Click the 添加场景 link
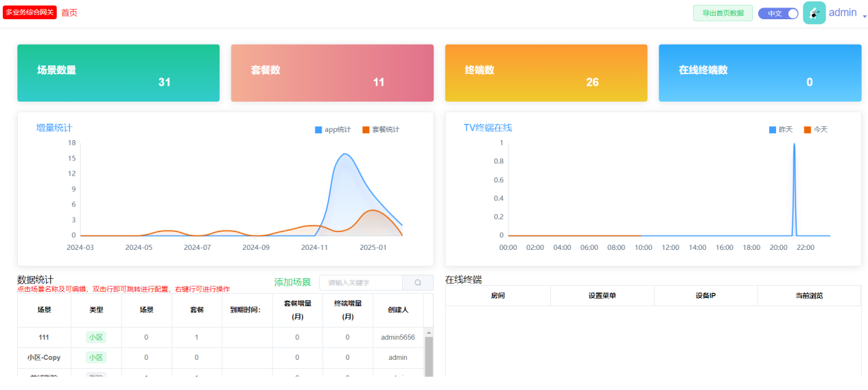This screenshot has width=868, height=390. pos(292,282)
